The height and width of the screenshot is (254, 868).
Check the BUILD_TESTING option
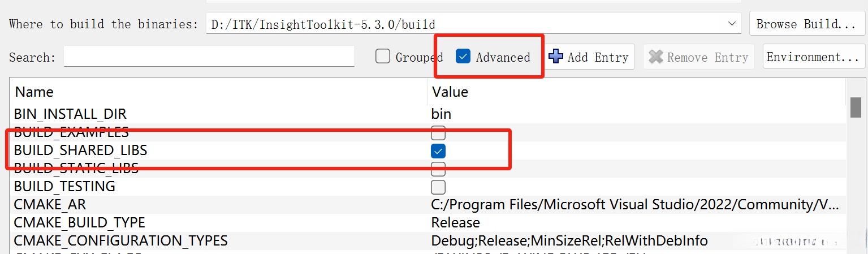click(x=438, y=187)
